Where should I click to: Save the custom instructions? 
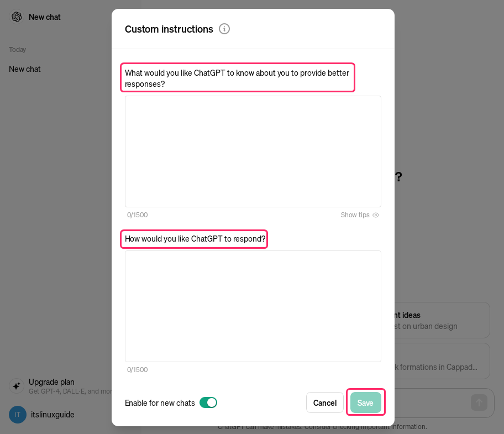point(365,402)
